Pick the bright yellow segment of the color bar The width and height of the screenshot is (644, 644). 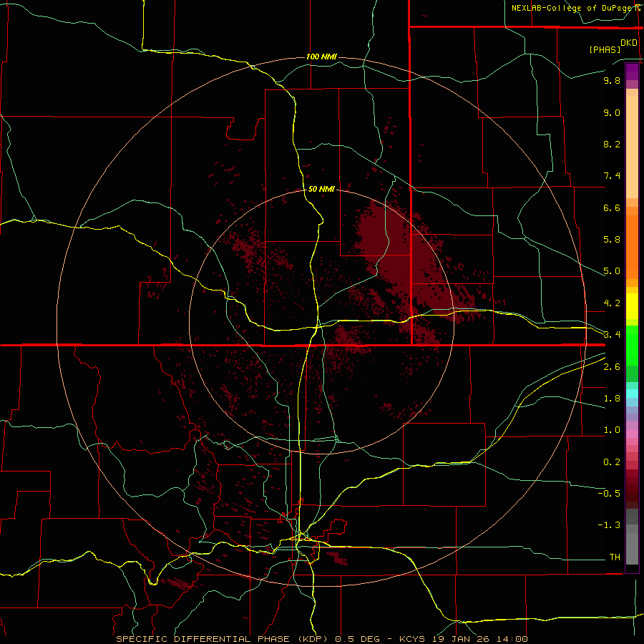point(632,306)
